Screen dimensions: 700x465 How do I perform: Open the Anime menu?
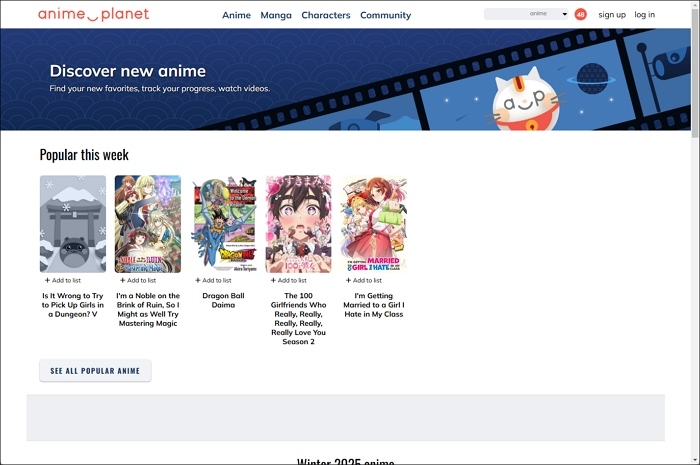236,15
